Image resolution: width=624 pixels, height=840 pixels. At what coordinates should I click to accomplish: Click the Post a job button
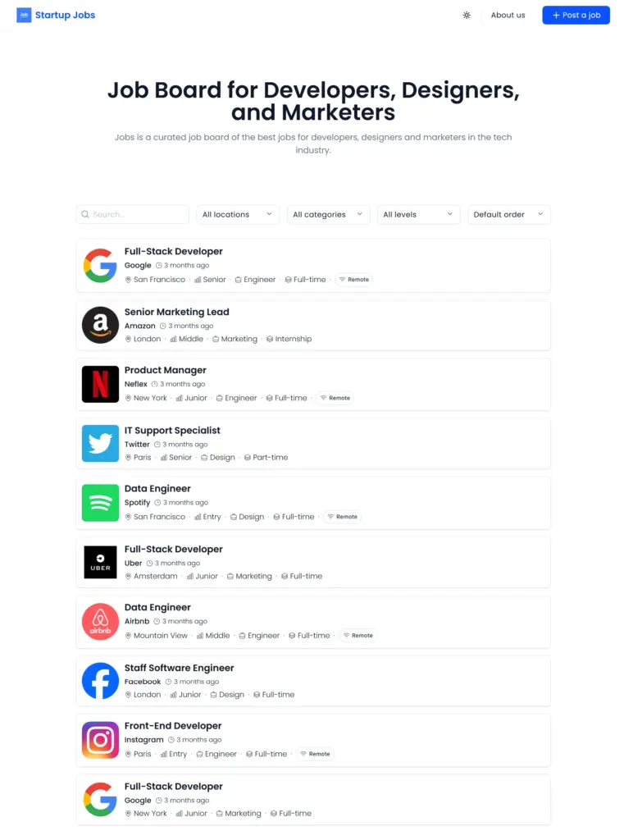(x=576, y=15)
